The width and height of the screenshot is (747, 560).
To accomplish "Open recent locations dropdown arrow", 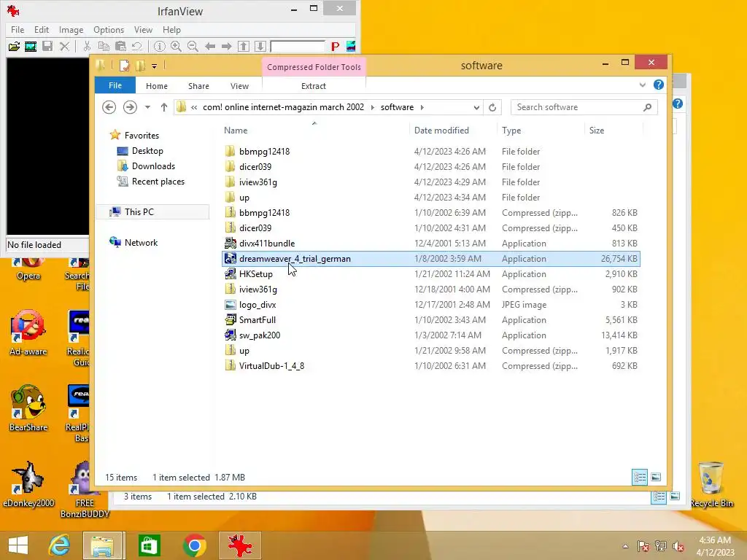I will pos(147,107).
